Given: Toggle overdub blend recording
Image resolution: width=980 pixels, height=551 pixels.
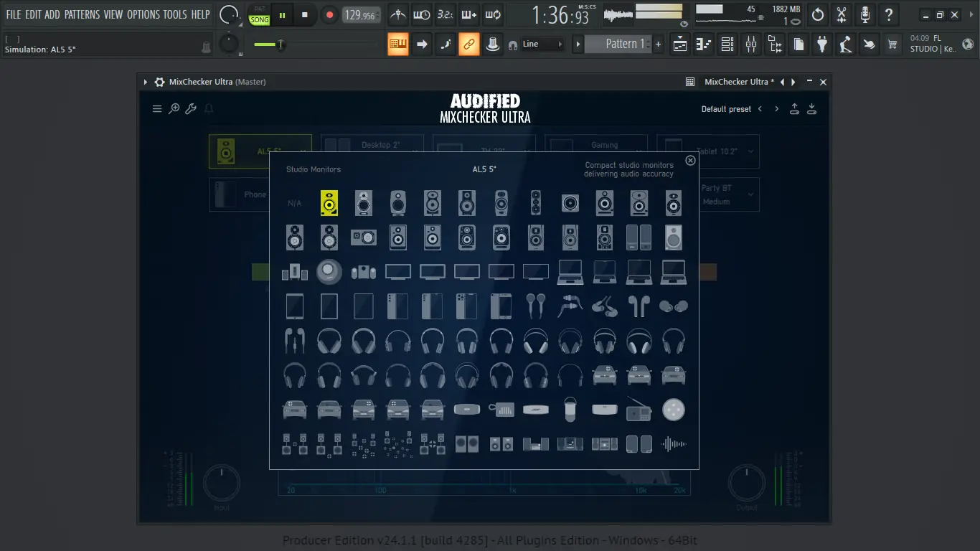Looking at the screenshot, I should point(469,14).
